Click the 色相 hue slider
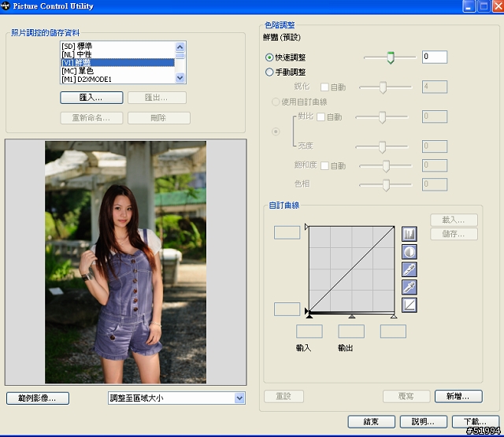The height and width of the screenshot is (437, 504). pyautogui.click(x=385, y=185)
